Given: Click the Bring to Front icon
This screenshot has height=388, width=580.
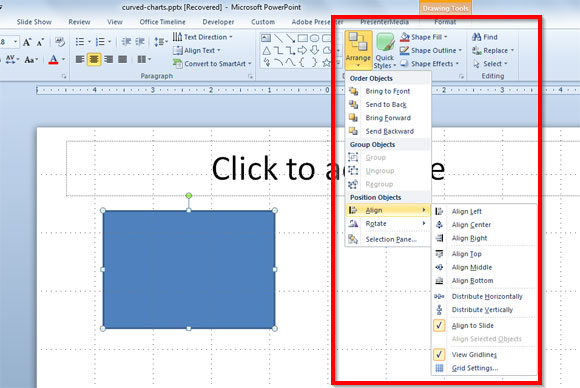Looking at the screenshot, I should click(353, 91).
